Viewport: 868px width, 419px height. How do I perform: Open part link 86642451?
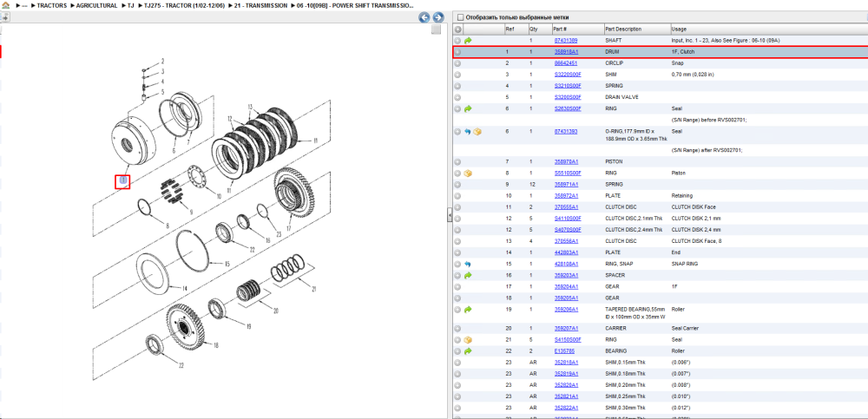coord(566,63)
